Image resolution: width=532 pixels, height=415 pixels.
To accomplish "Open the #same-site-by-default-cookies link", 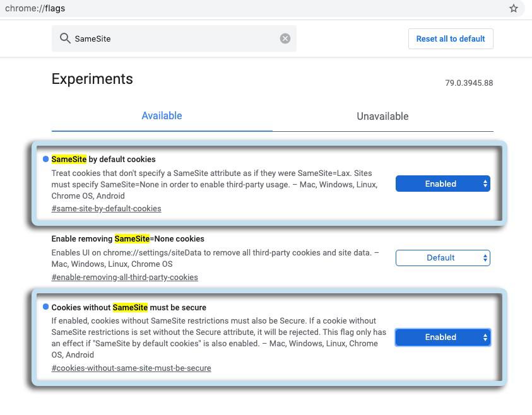I will click(106, 209).
